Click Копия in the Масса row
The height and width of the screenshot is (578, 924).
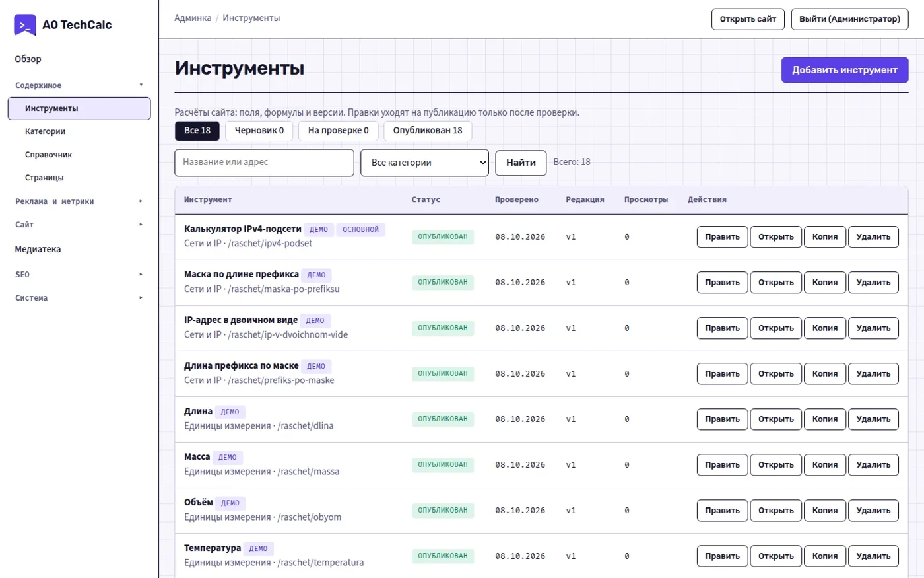tap(825, 465)
